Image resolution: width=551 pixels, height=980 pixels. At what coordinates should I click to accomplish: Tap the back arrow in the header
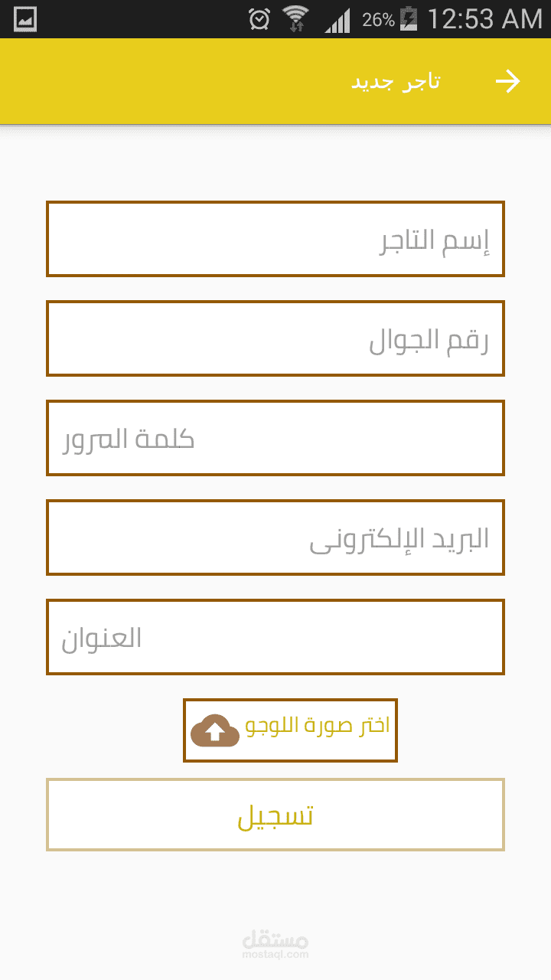[x=507, y=81]
